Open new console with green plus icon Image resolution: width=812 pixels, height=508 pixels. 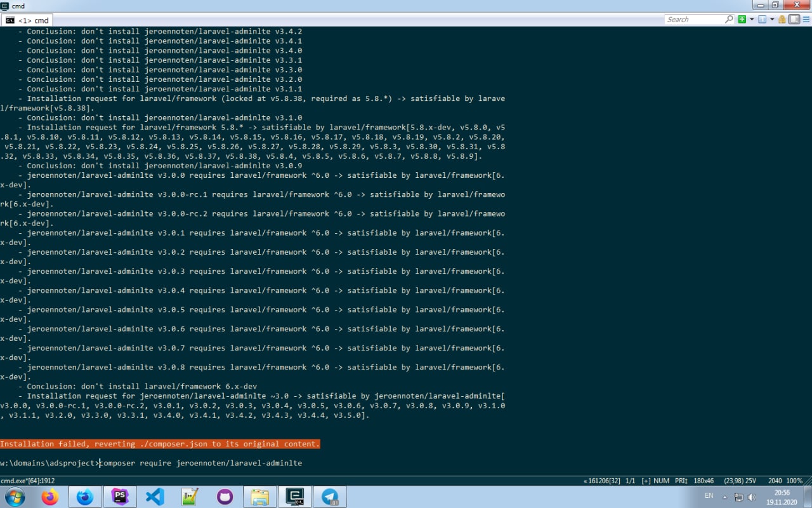click(742, 19)
